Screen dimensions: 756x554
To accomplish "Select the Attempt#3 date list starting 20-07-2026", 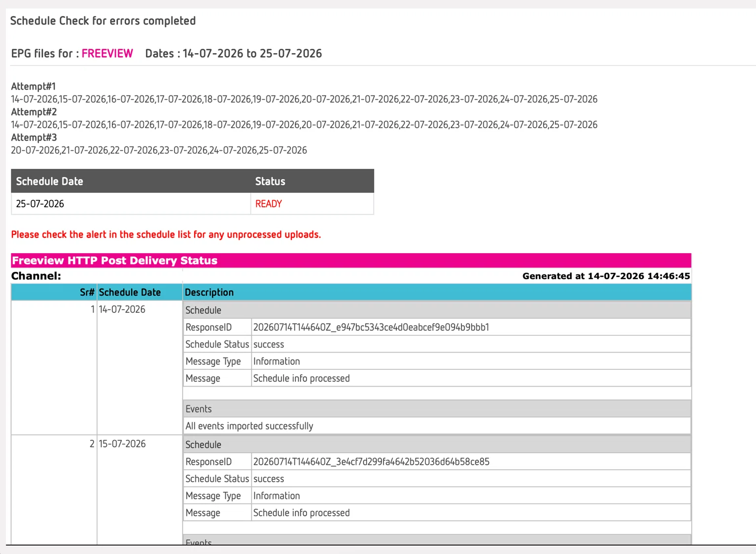I will pos(159,150).
